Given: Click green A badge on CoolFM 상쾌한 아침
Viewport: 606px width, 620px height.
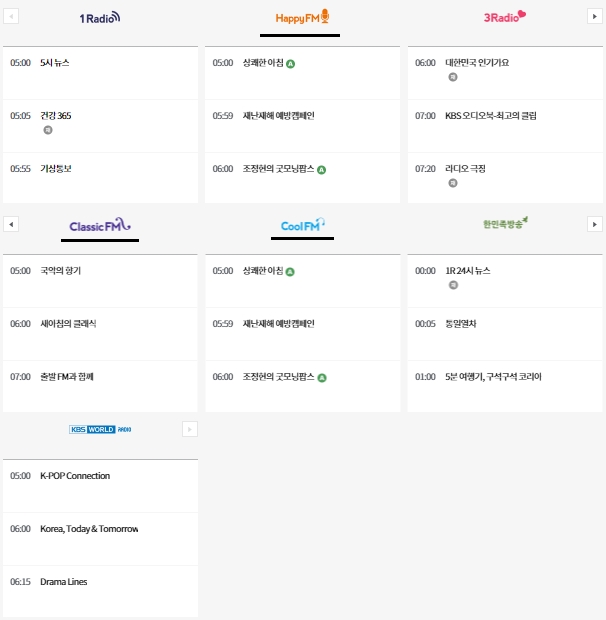Looking at the screenshot, I should pos(290,272).
